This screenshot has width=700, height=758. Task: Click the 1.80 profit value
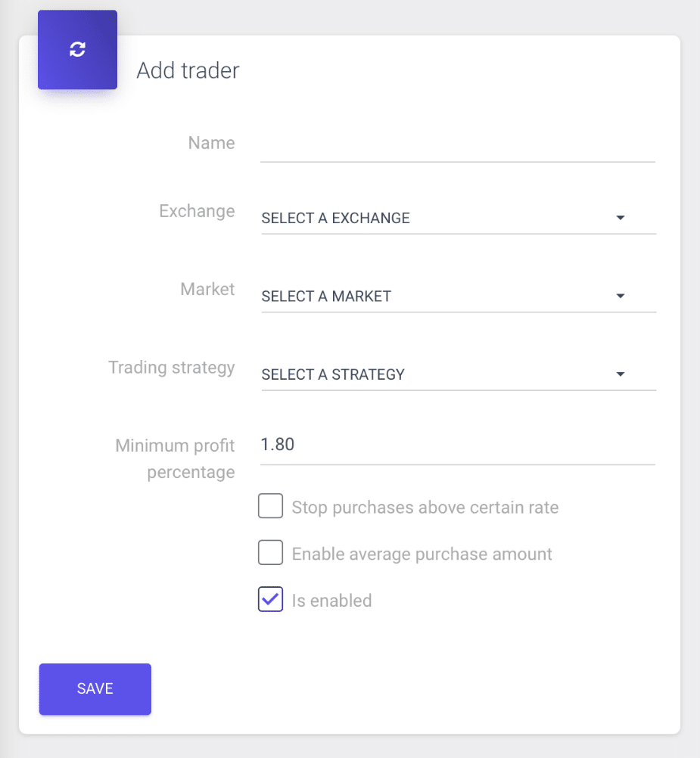coord(278,444)
